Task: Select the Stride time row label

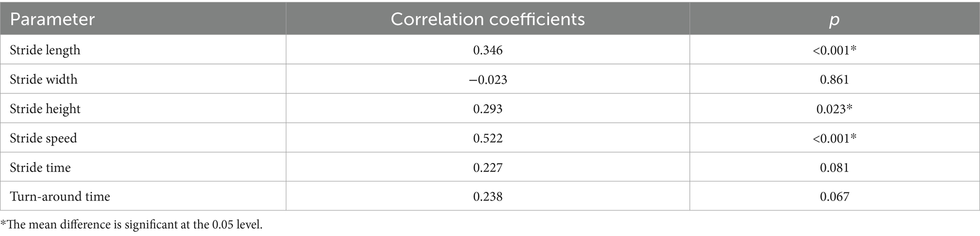Action: [40, 167]
